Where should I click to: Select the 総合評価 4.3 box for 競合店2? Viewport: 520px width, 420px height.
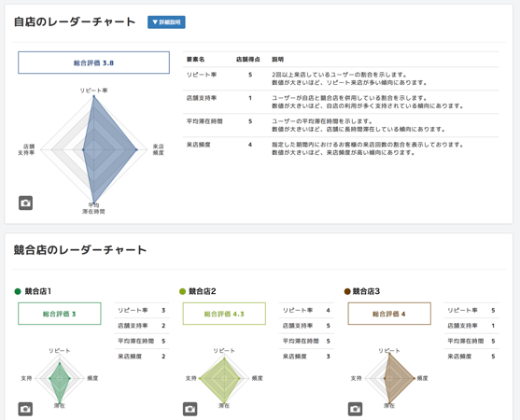(x=224, y=314)
